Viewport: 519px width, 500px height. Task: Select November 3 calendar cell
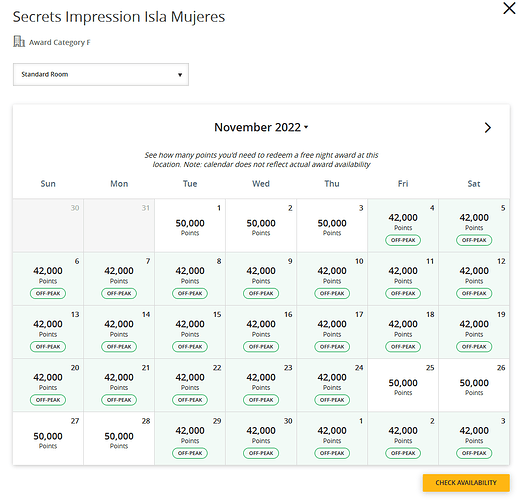pyautogui.click(x=332, y=226)
